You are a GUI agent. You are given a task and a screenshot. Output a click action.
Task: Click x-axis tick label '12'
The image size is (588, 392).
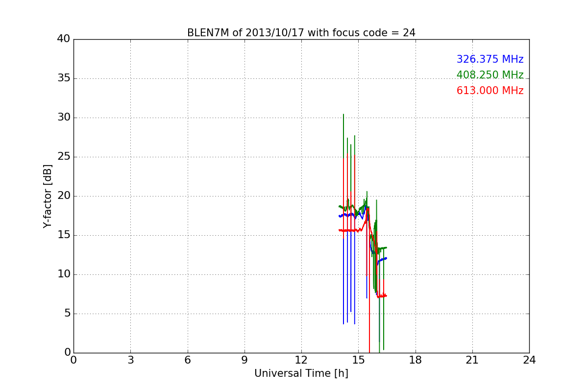301,360
